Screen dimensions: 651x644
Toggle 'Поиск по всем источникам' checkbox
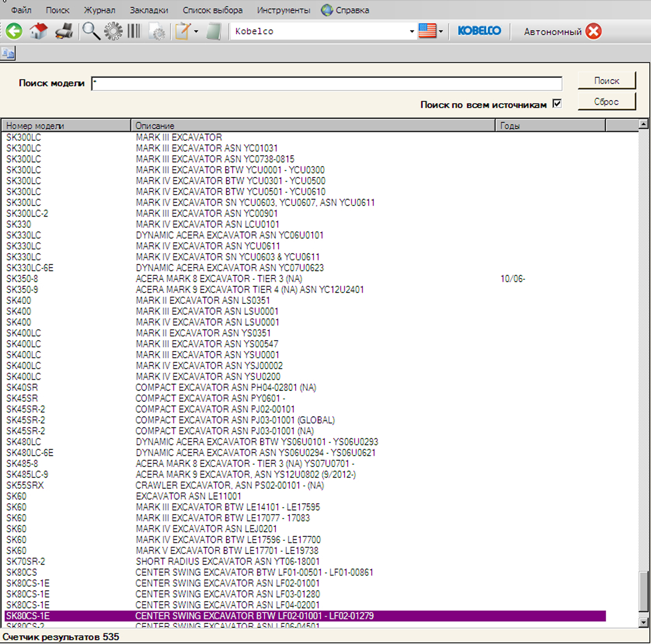[557, 104]
